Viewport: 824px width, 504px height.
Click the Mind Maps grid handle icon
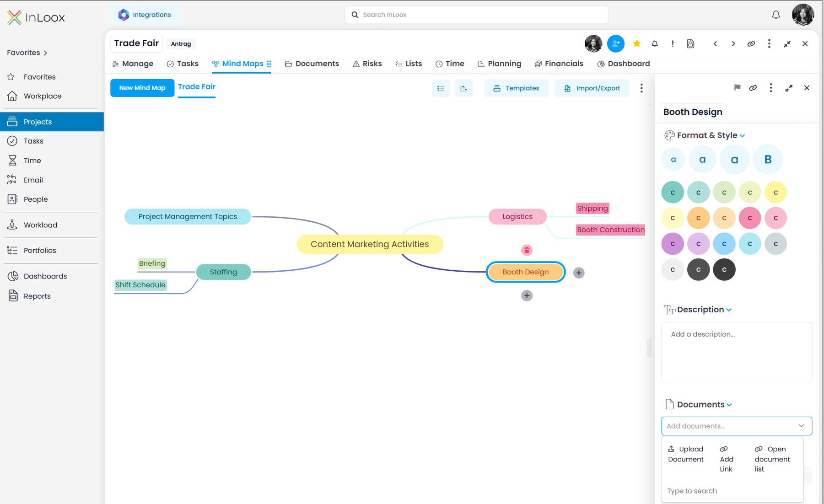pyautogui.click(x=269, y=64)
